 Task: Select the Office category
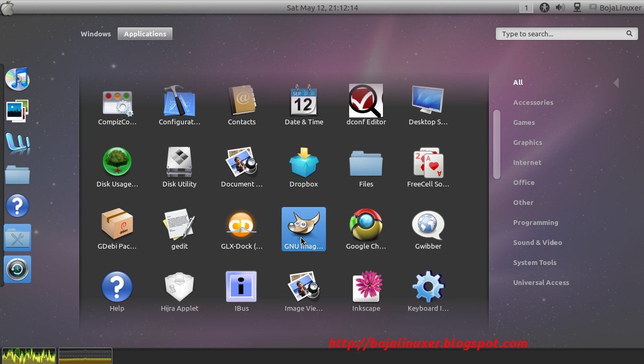[524, 182]
